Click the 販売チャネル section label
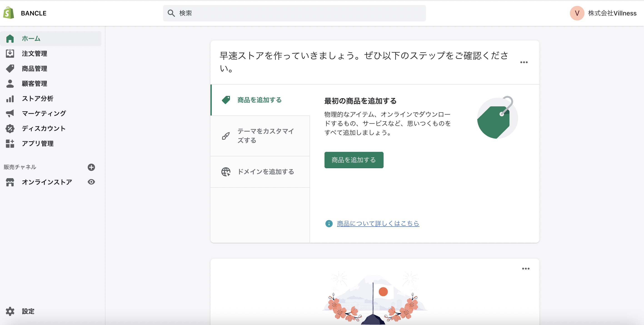644x325 pixels. (20, 167)
